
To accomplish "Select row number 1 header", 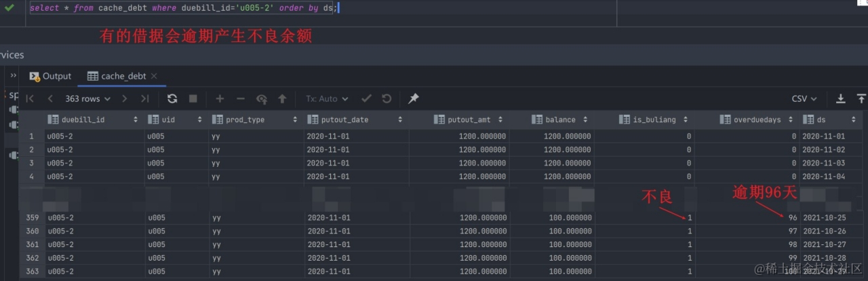I will coord(31,136).
